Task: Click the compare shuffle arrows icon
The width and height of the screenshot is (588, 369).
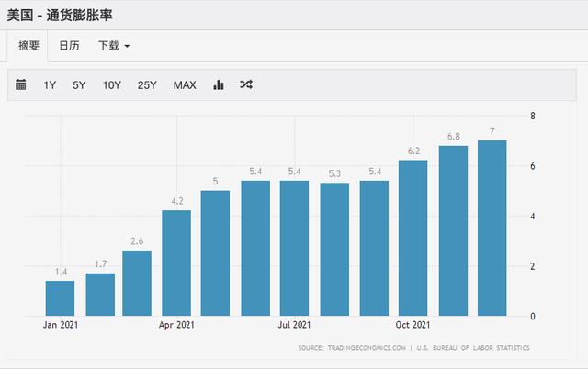Action: [x=246, y=84]
